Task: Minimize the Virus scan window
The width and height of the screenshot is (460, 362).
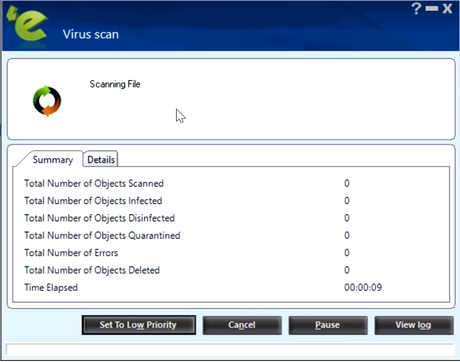Action: click(432, 8)
